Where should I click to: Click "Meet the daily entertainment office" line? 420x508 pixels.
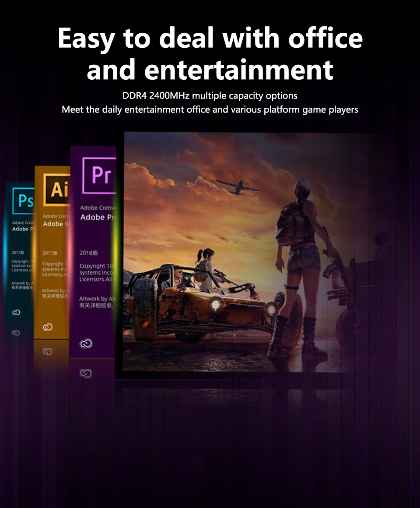[210, 109]
